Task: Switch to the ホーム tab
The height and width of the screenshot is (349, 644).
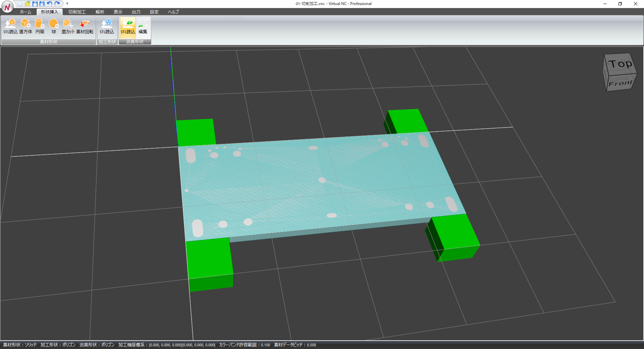Action: point(25,12)
